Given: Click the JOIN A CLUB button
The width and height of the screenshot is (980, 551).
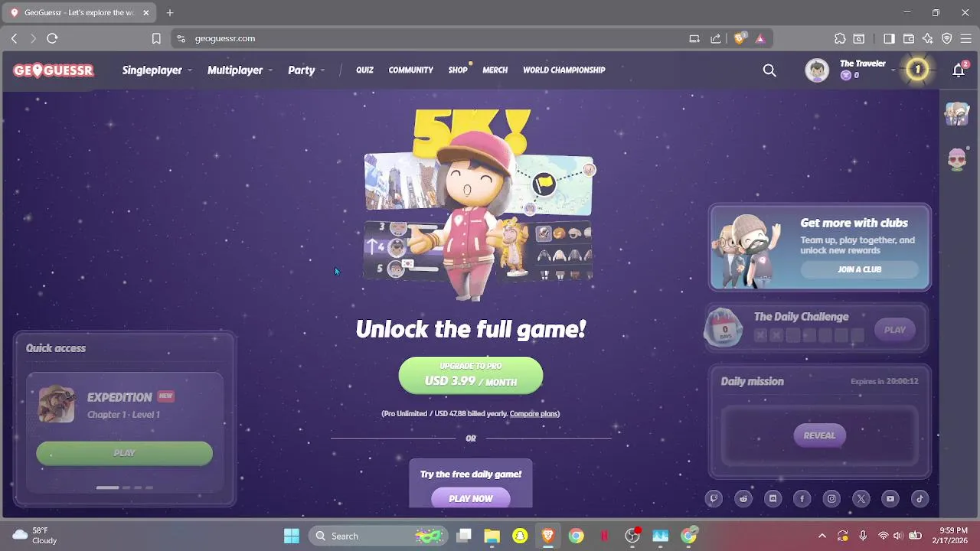Looking at the screenshot, I should point(859,269).
